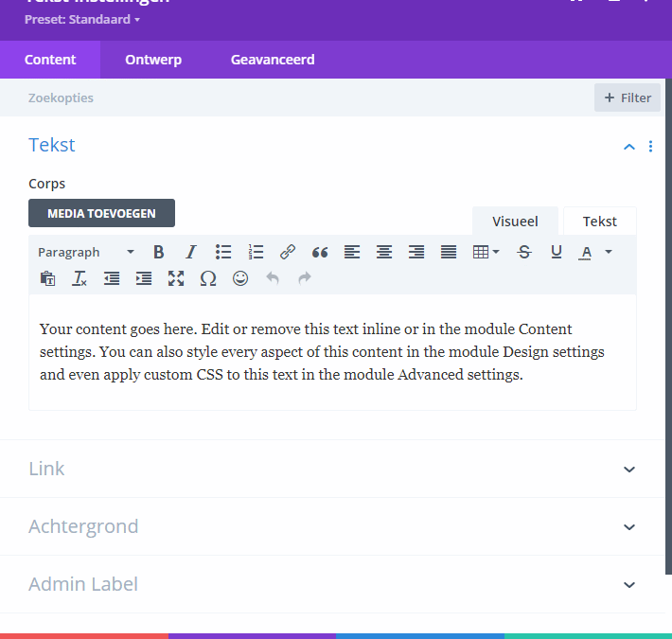Switch to the Ontwerp tab

point(153,60)
